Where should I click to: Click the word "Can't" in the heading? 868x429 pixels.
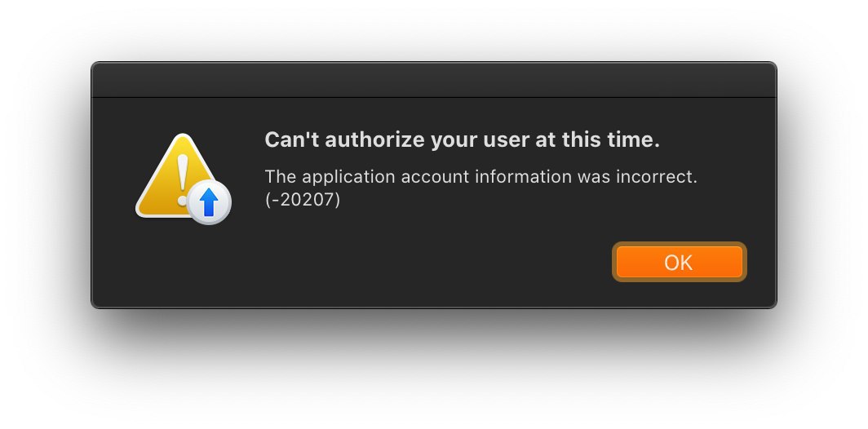tap(292, 139)
